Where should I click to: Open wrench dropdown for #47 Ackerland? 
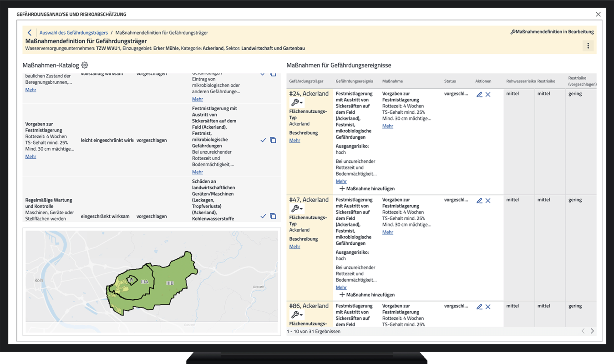pyautogui.click(x=297, y=209)
